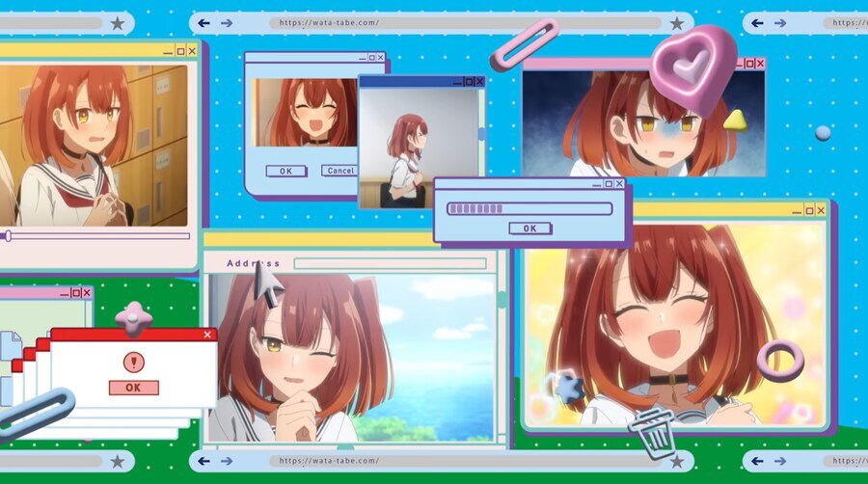
Task: Select the wata-tabe.com URL in the top center bar
Action: coord(329,23)
